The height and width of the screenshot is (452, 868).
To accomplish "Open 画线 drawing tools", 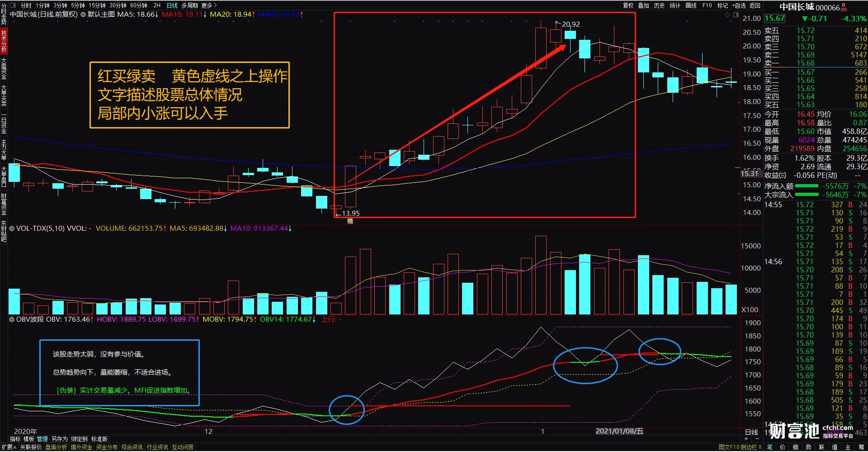I will point(691,5).
